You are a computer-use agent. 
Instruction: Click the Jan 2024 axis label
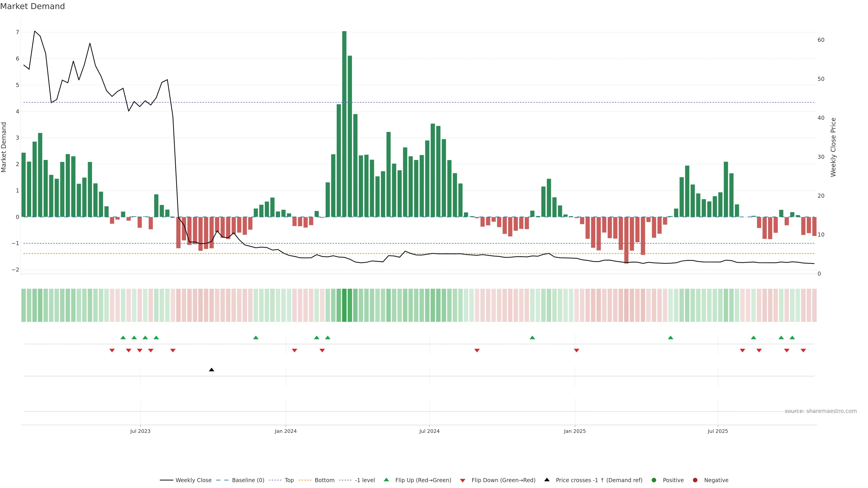click(x=285, y=431)
